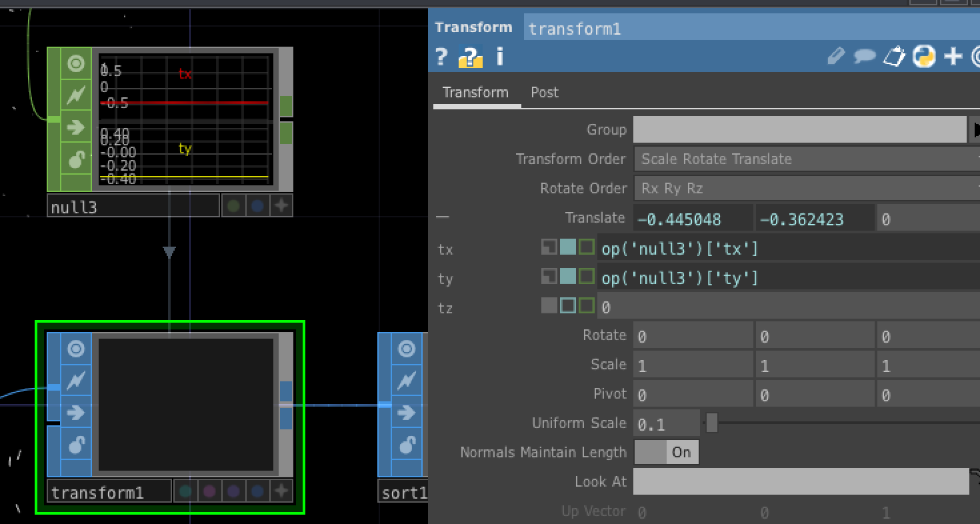
Task: Click the operator info 'i' icon
Action: (x=500, y=57)
